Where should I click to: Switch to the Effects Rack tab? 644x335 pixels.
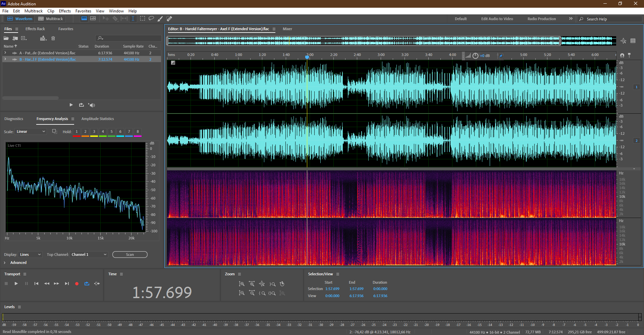coord(35,29)
